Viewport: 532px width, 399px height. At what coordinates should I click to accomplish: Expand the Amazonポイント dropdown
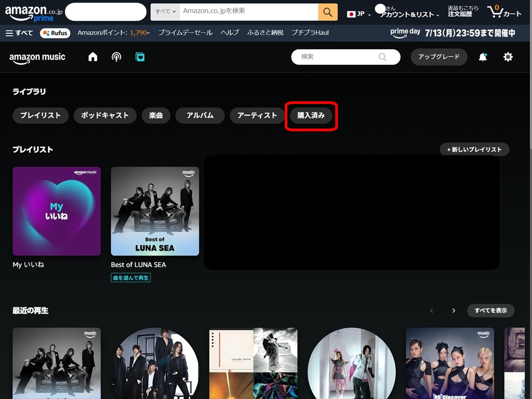(113, 33)
